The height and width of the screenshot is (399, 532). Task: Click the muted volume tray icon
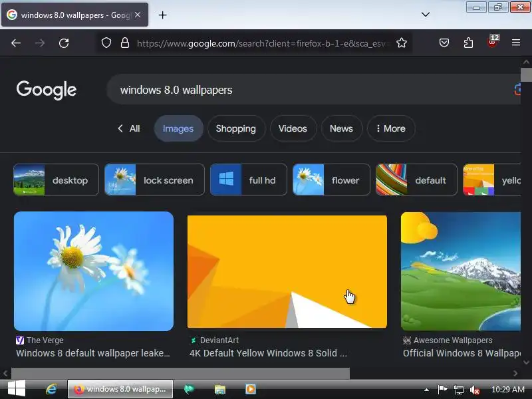tap(475, 390)
